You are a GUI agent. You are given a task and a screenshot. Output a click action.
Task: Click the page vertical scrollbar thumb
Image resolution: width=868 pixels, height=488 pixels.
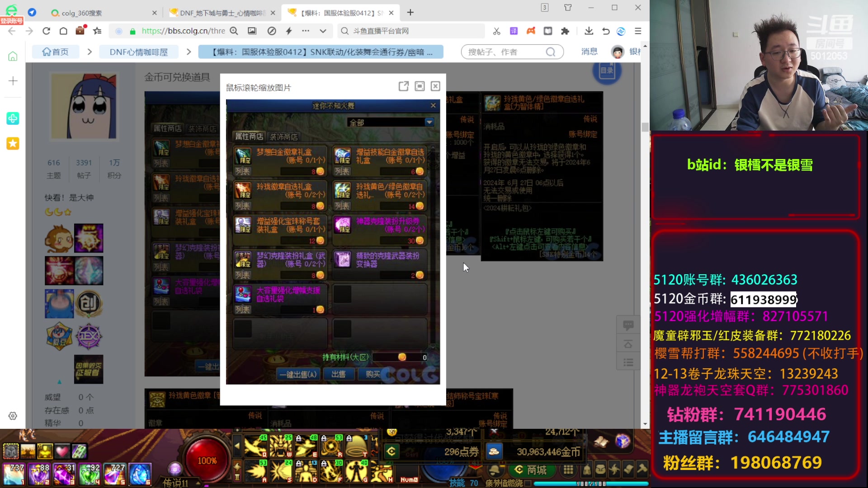click(645, 127)
